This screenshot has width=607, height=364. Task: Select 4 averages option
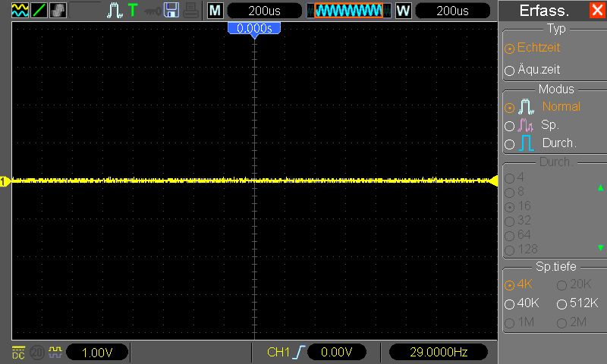(x=514, y=177)
